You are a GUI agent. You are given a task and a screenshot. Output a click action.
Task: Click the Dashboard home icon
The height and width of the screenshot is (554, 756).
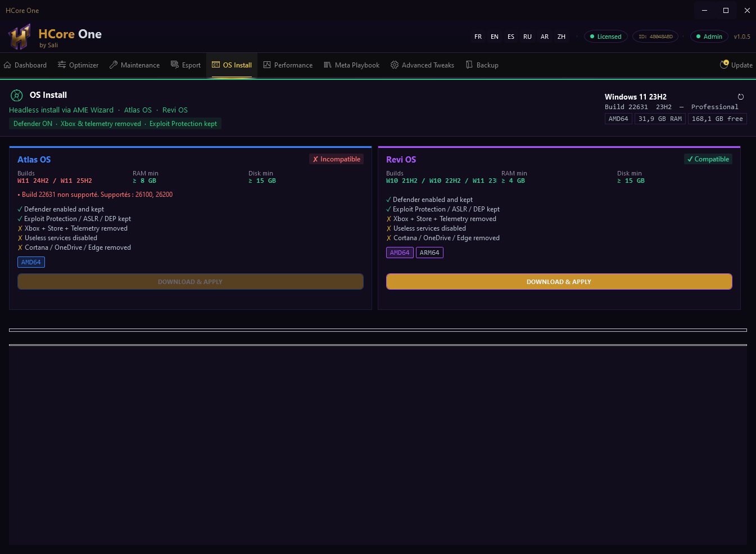click(7, 65)
